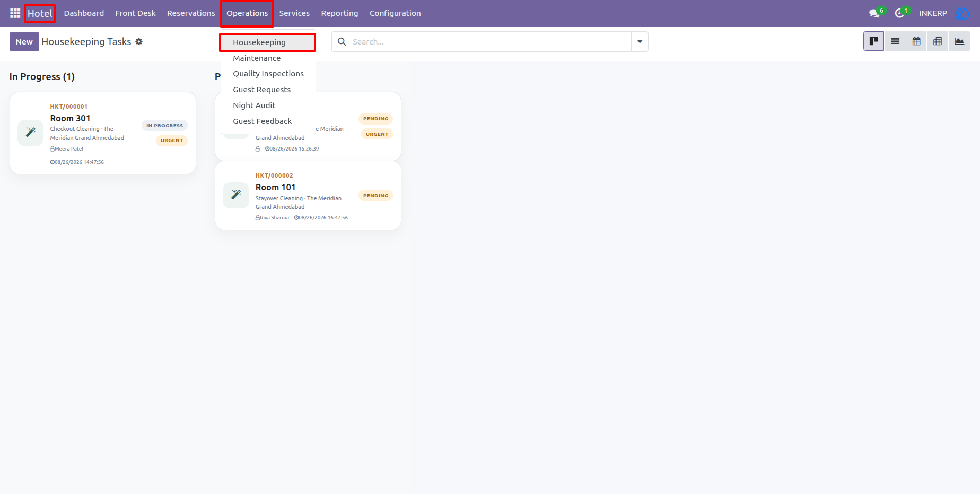Screen dimensions: 980x494
Task: Click the IN PROGRESS badge on Room 301
Action: (x=164, y=126)
